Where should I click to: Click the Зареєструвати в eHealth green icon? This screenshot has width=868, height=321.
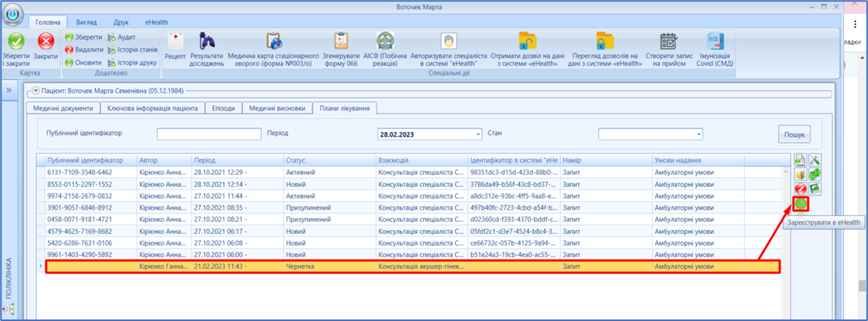800,204
